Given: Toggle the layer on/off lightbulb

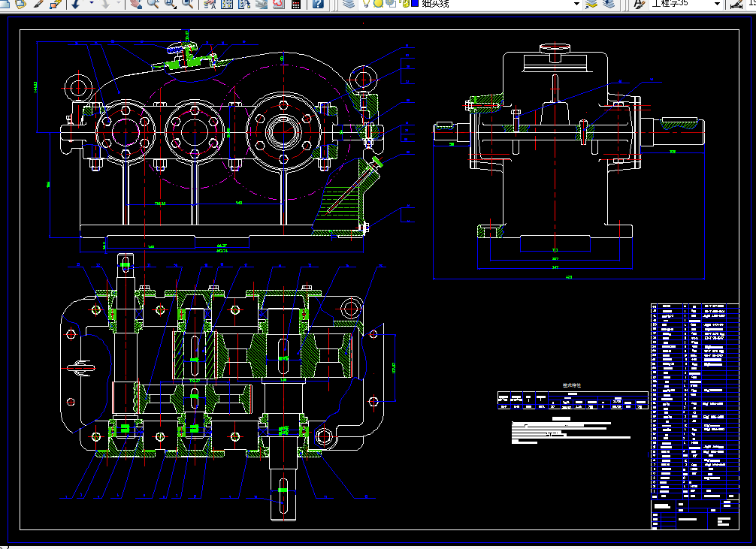Looking at the screenshot, I should [x=367, y=4].
